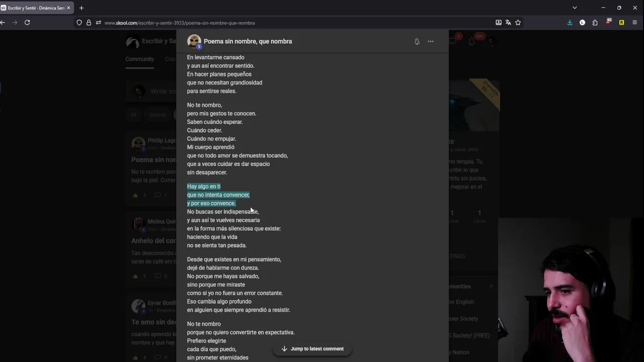Open the Firefox hamburger application menu

tap(634, 23)
